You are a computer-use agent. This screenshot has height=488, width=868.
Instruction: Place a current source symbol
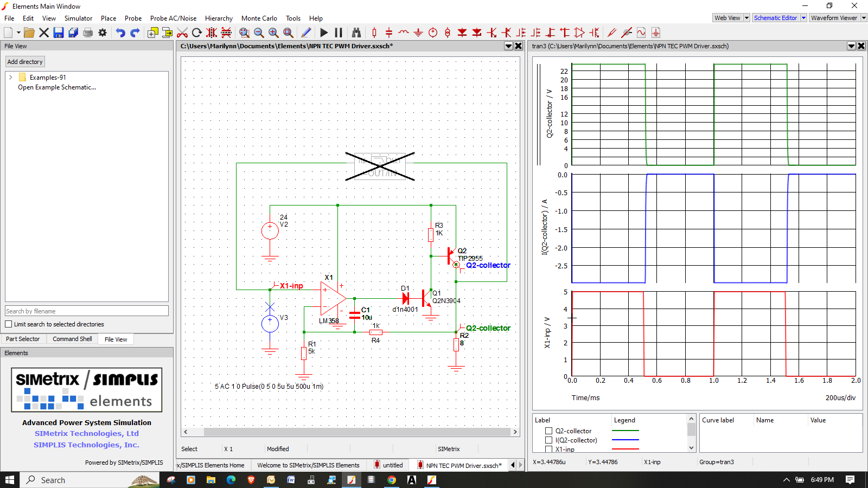coord(448,33)
